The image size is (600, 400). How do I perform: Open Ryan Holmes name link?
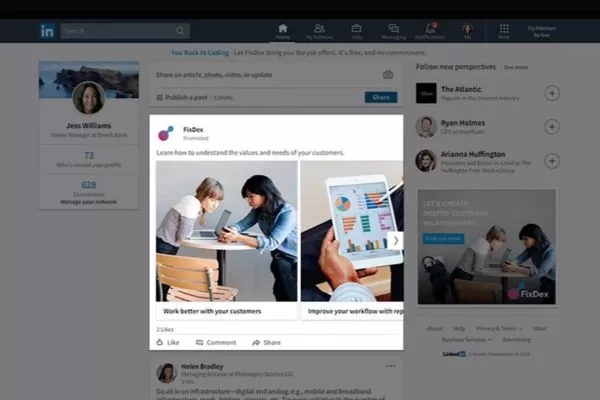pyautogui.click(x=463, y=123)
